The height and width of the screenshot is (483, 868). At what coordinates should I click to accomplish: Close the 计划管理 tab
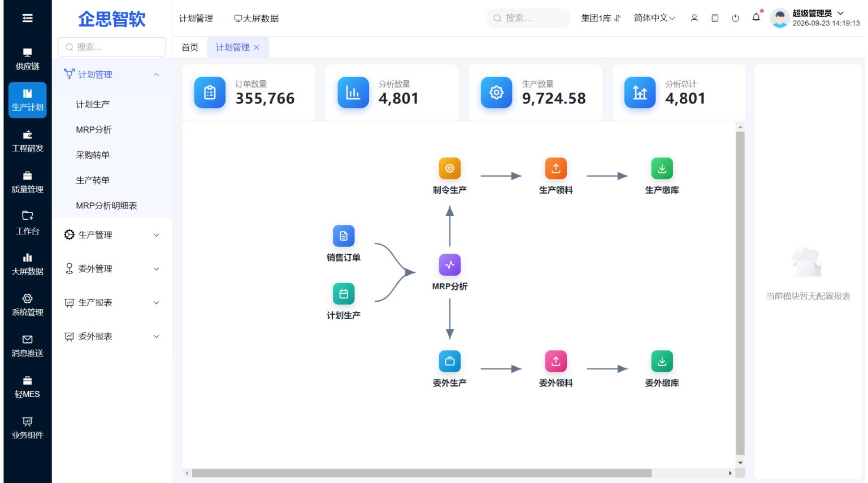[x=257, y=47]
